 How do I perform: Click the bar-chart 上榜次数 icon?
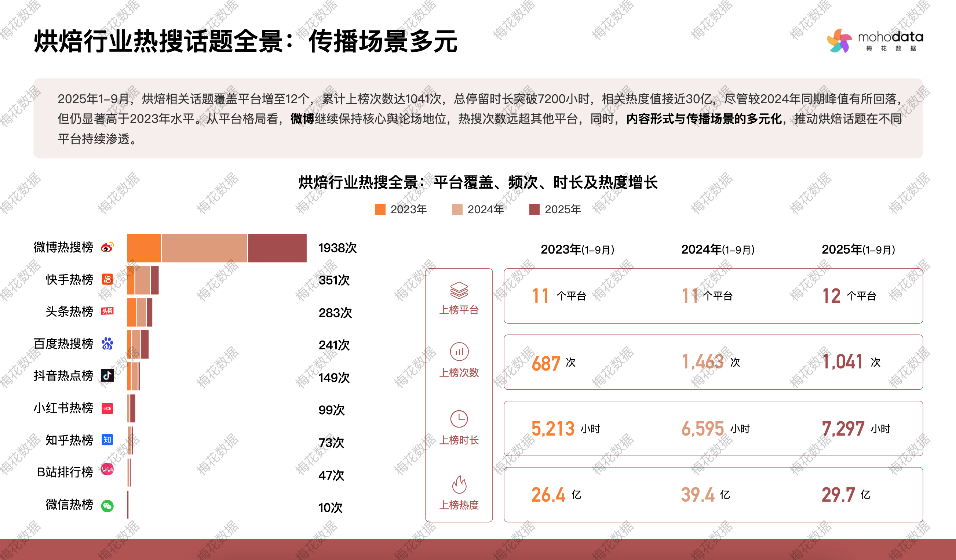pyautogui.click(x=459, y=352)
